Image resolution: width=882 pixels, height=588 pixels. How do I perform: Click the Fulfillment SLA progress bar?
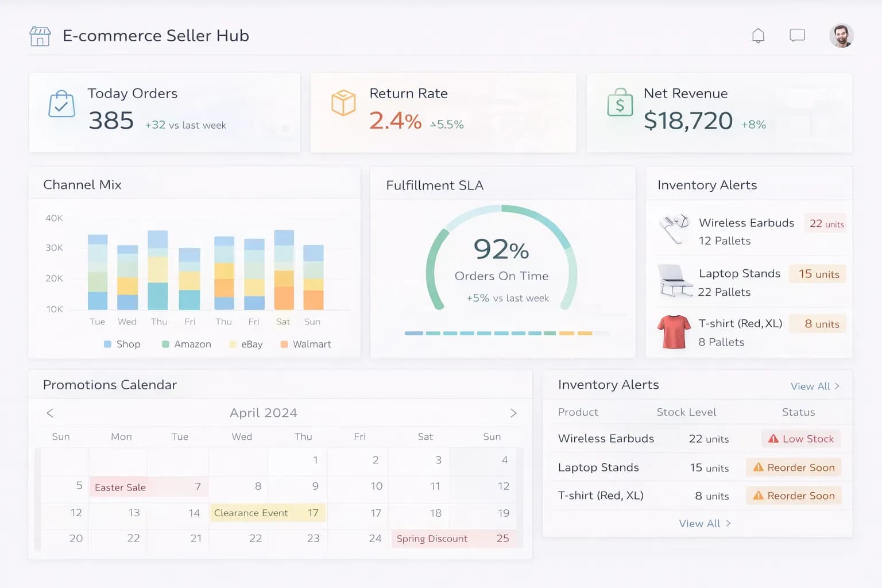click(x=505, y=333)
